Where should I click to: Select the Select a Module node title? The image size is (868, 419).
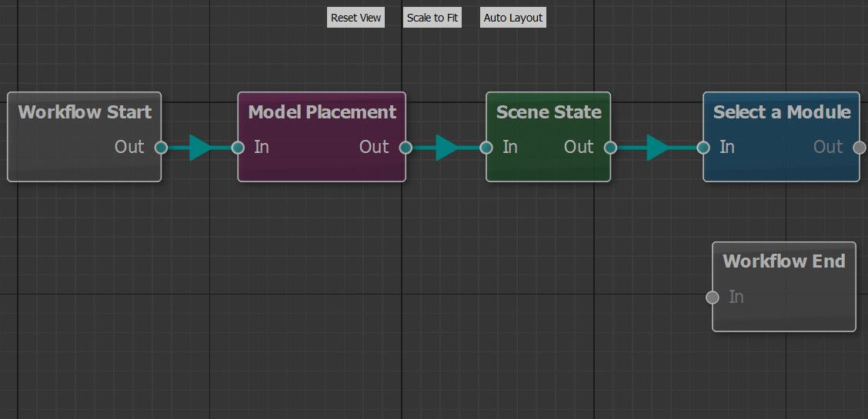tap(782, 112)
